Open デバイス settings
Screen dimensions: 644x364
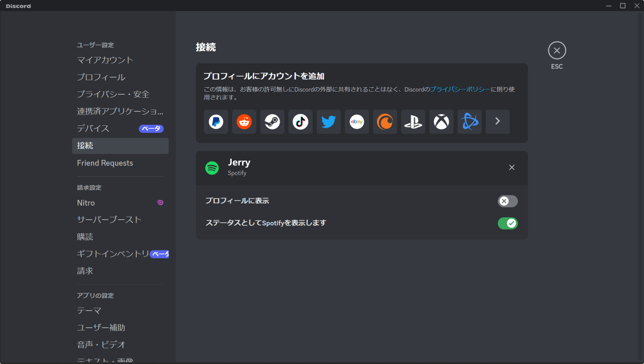pyautogui.click(x=120, y=128)
